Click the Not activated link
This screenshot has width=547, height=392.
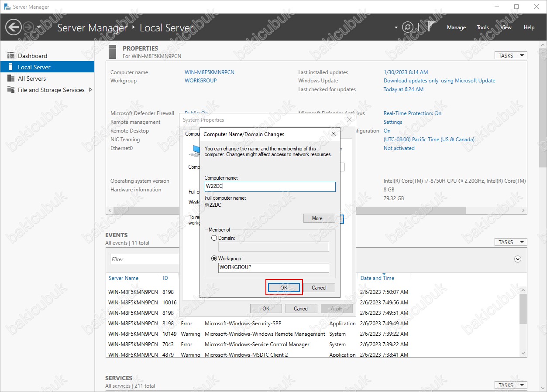[399, 148]
